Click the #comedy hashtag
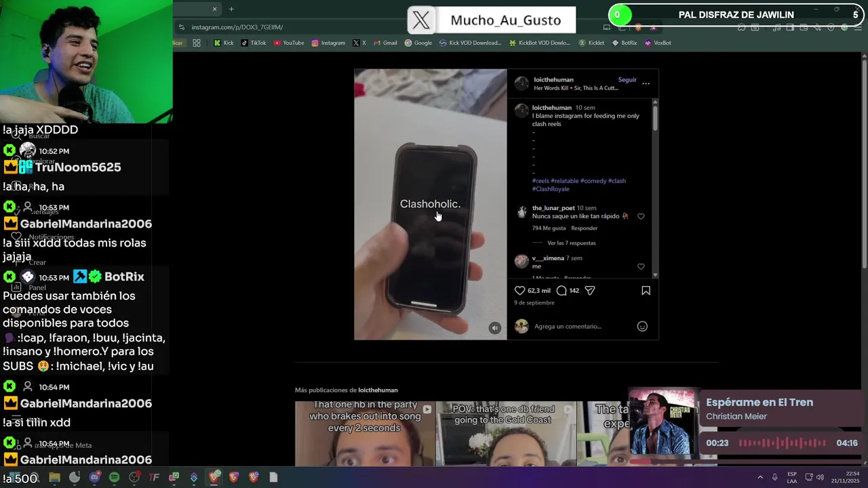 coord(593,181)
